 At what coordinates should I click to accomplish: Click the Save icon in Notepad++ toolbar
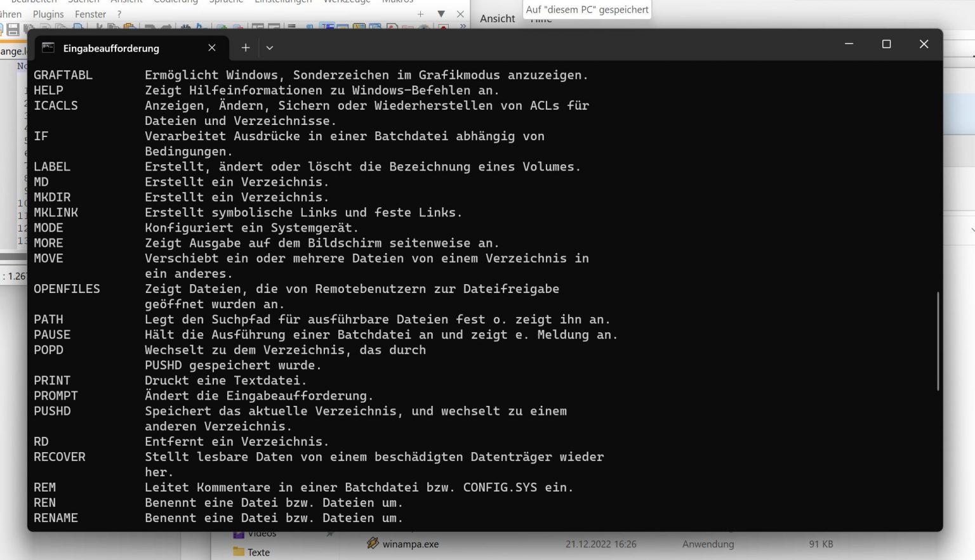tap(13, 29)
